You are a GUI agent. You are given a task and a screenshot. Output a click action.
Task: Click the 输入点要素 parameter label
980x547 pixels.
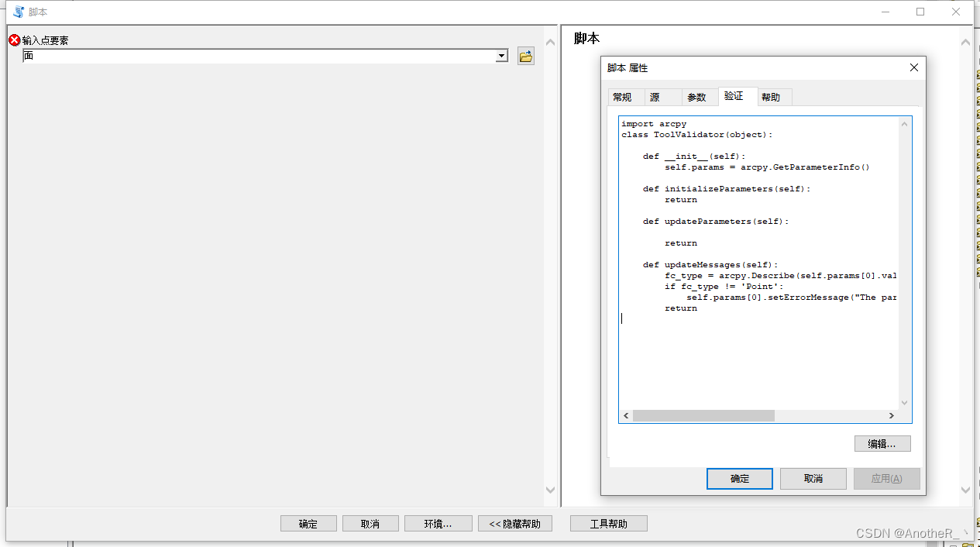pyautogui.click(x=46, y=40)
